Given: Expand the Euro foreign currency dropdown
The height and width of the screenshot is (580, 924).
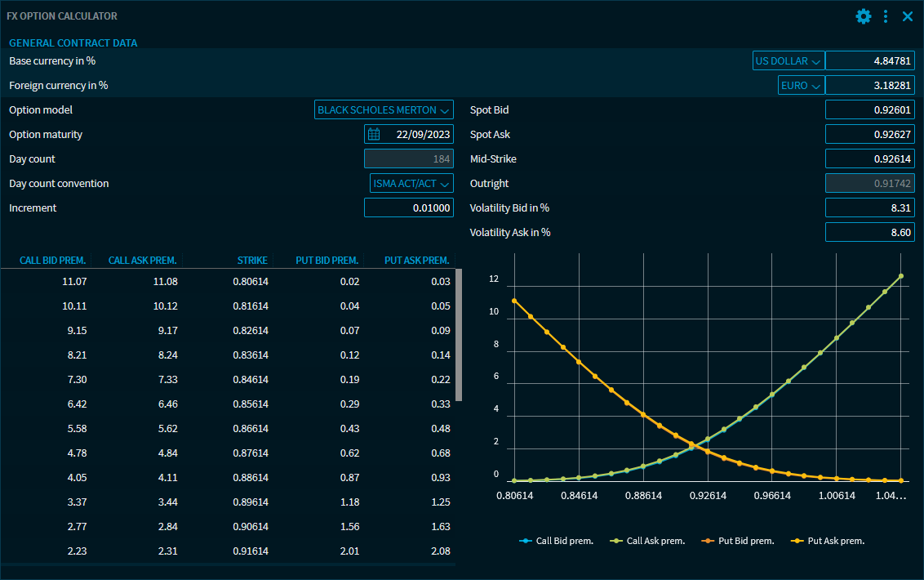Looking at the screenshot, I should tap(801, 86).
